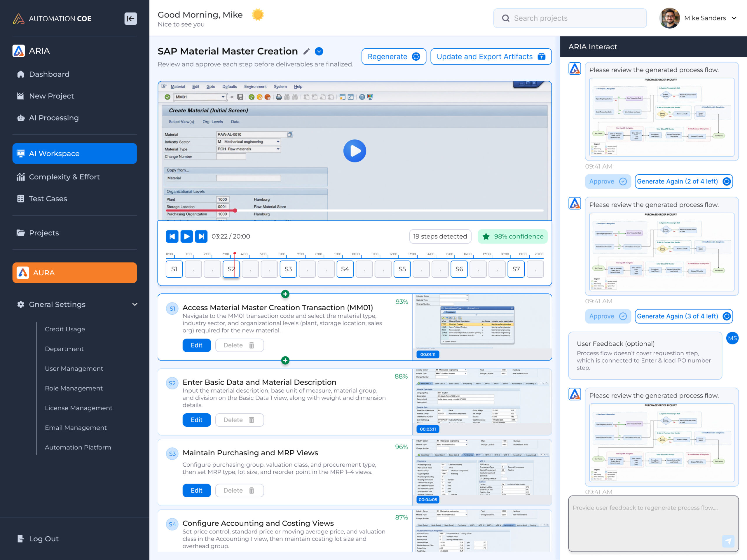747x560 pixels.
Task: Open Role Management settings
Action: click(74, 388)
